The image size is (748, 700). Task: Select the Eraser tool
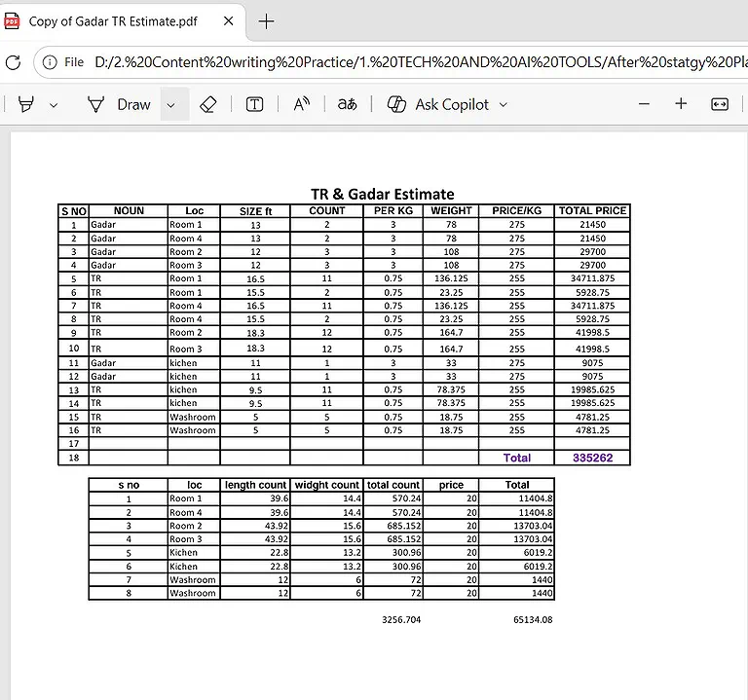click(208, 104)
